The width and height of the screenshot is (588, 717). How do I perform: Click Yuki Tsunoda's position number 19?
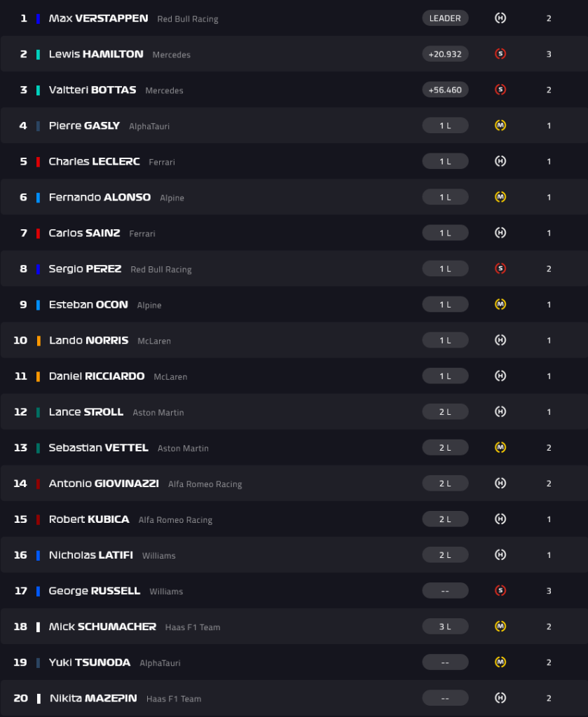click(21, 662)
